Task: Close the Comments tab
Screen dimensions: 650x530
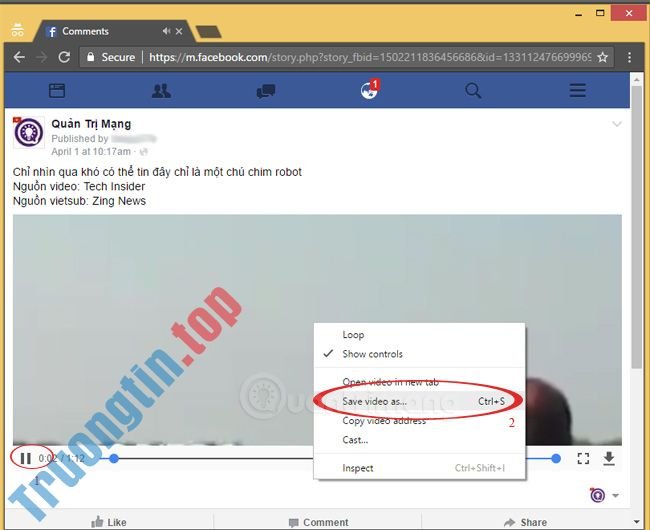Action: [x=179, y=31]
